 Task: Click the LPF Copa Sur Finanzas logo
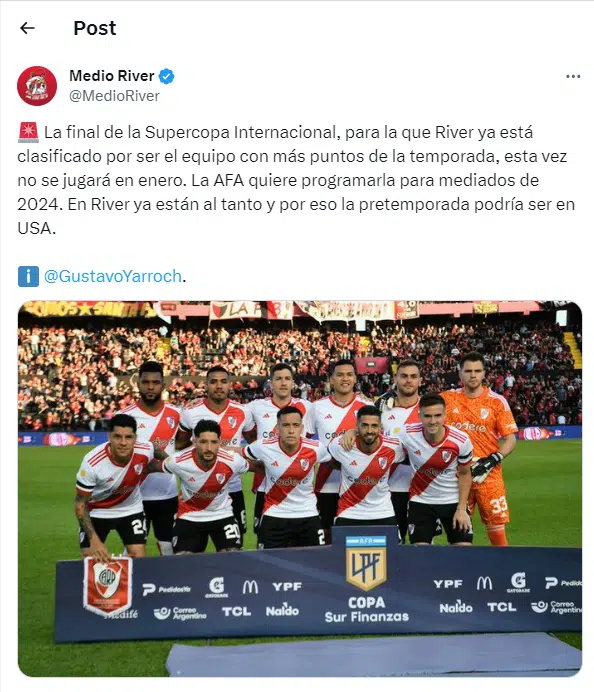point(366,579)
